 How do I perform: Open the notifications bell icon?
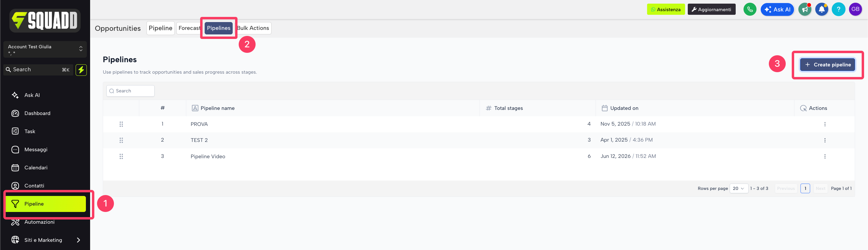pos(822,9)
